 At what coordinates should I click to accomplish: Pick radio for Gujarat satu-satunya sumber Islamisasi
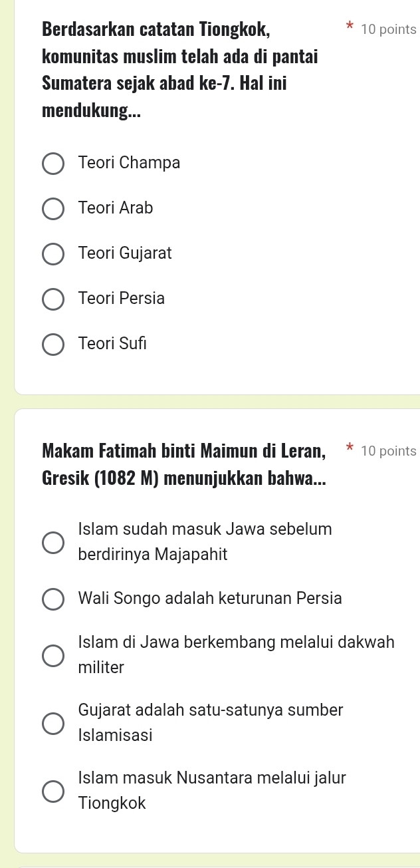pos(54,723)
